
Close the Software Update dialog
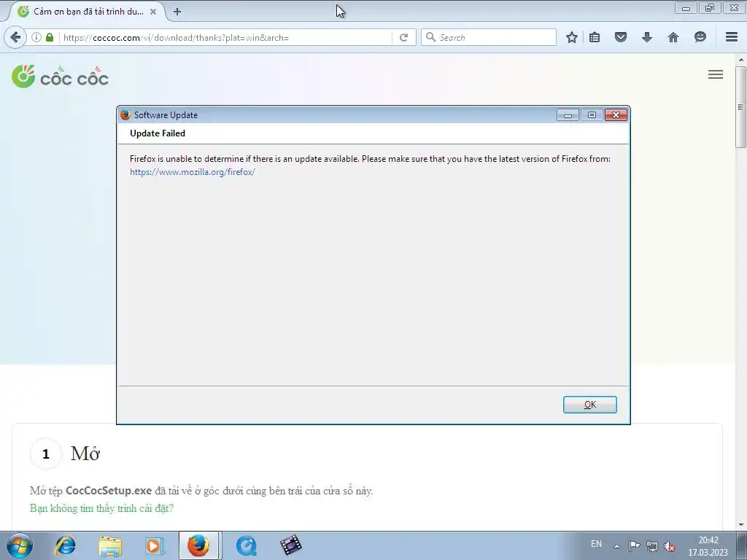616,114
